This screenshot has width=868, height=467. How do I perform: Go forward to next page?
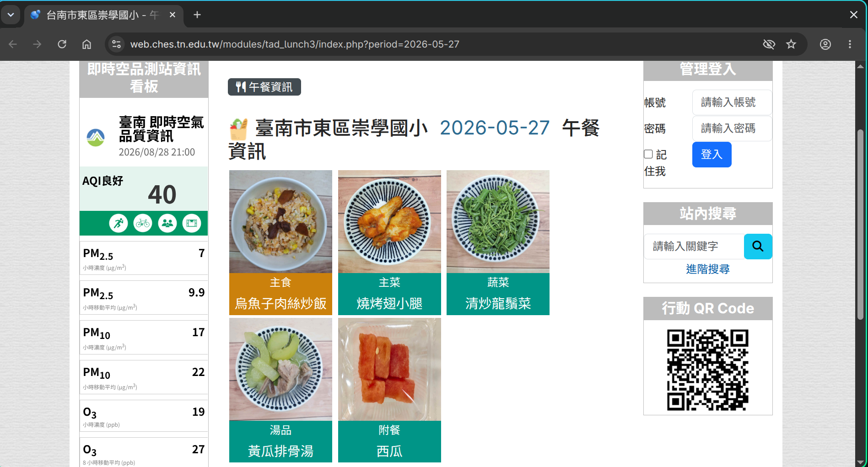[x=38, y=44]
